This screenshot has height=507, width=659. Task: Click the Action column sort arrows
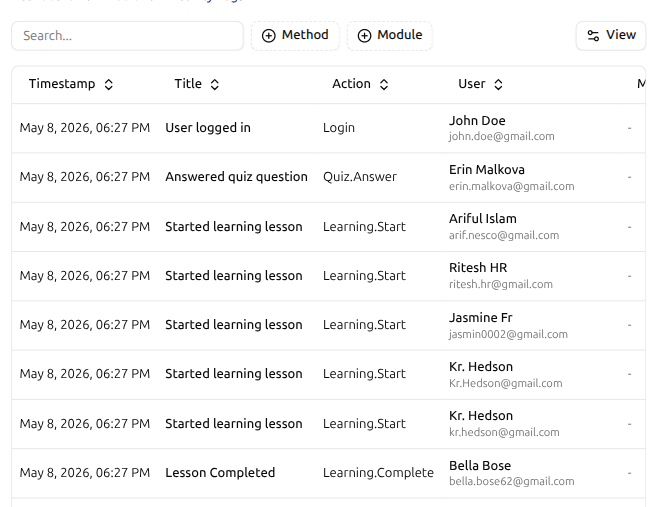[x=384, y=84]
